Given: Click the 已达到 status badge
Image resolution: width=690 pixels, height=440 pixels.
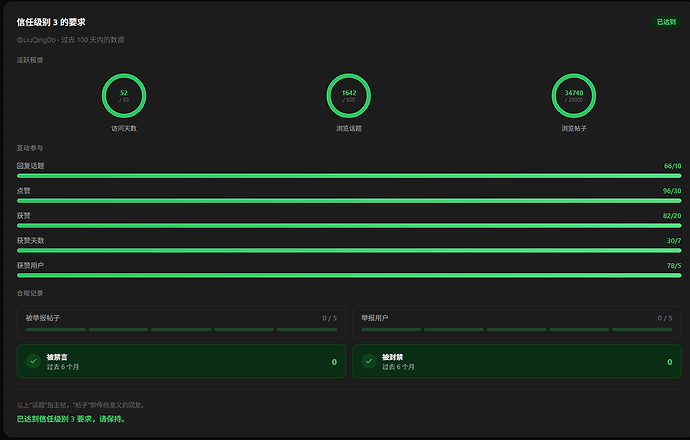Looking at the screenshot, I should click(x=666, y=22).
